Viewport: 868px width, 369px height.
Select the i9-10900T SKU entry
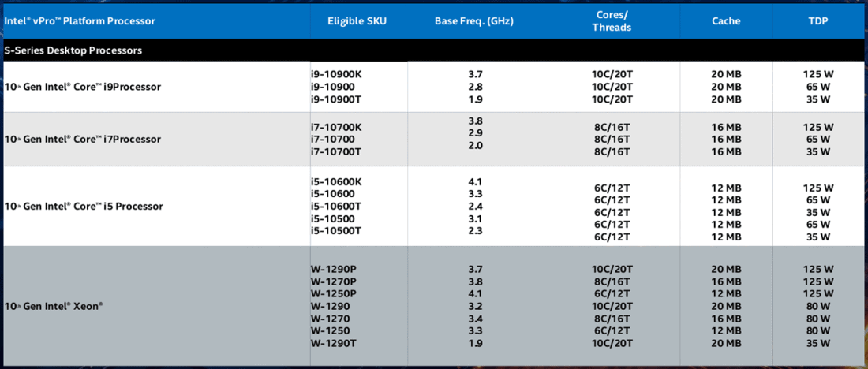[335, 99]
